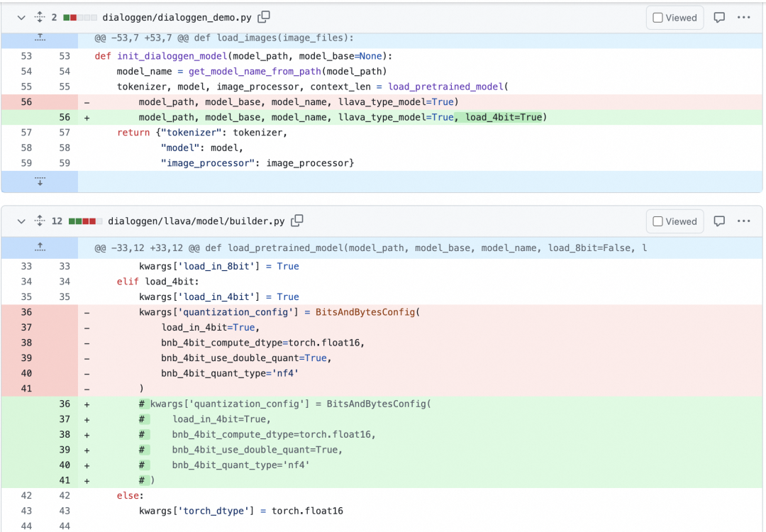766x532 pixels.
Task: Collapse the builder.py file diff
Action: coord(21,221)
